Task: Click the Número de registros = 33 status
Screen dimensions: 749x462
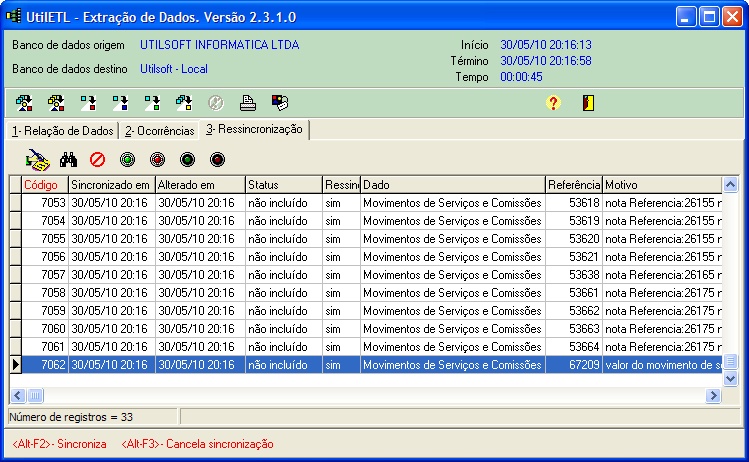Action: click(x=71, y=417)
